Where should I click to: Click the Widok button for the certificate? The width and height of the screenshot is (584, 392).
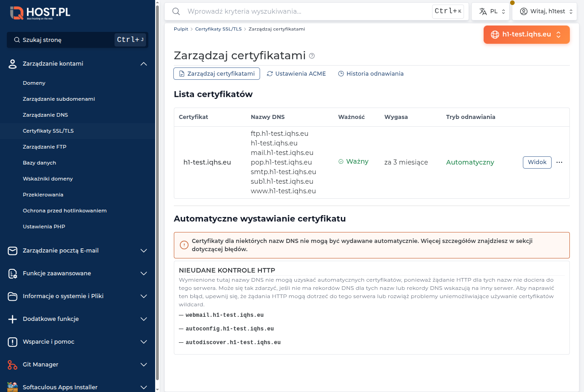pyautogui.click(x=537, y=162)
